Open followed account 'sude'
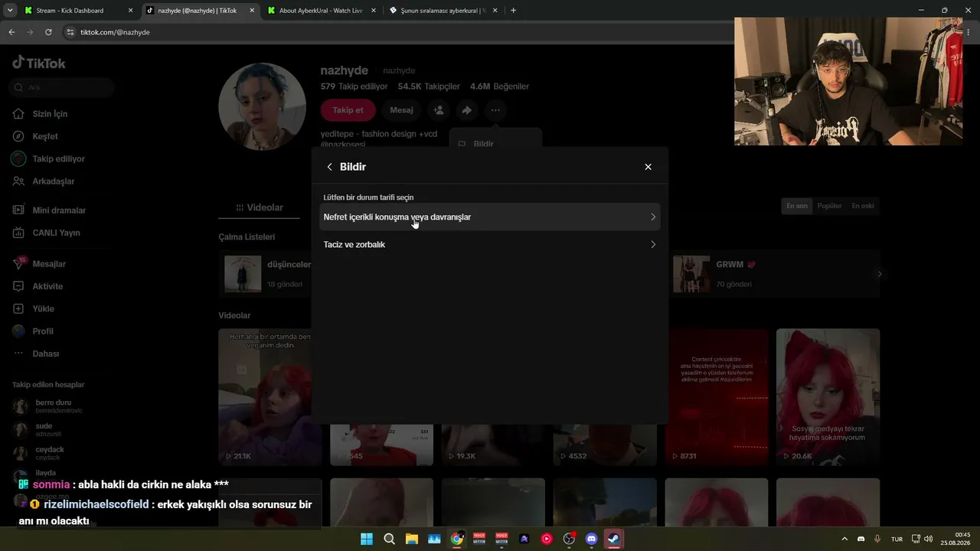Image resolution: width=980 pixels, height=551 pixels. (x=44, y=430)
